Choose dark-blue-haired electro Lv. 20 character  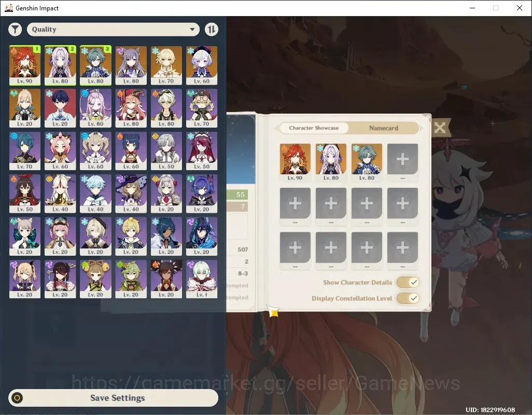[x=202, y=236]
